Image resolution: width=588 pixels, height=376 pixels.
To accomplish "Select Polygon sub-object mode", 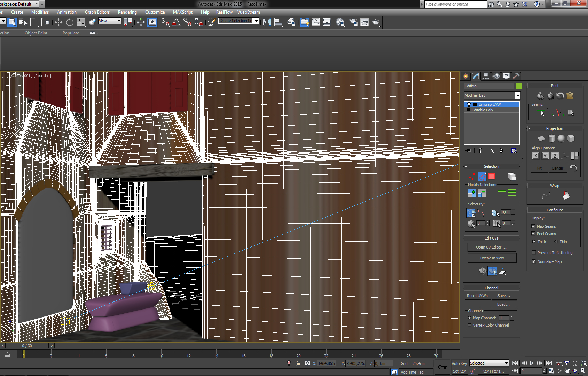I will [492, 177].
